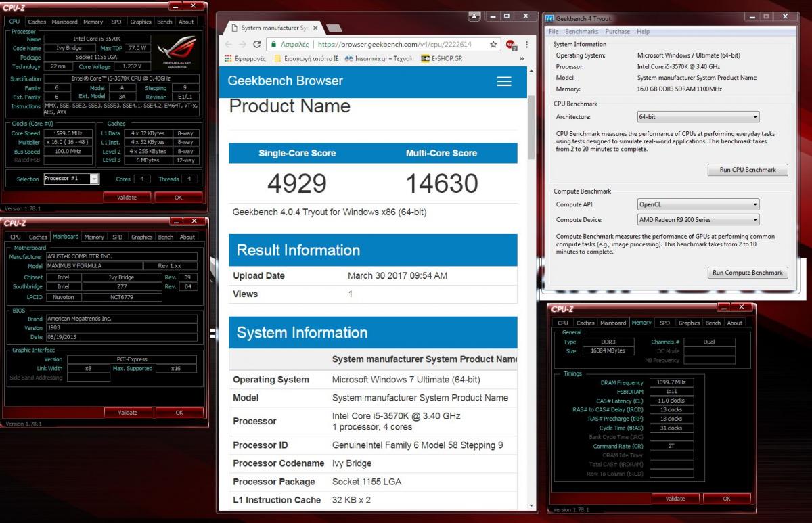Screen dimensions: 812x523
Task: Reload the Geekbench results page
Action: point(257,45)
